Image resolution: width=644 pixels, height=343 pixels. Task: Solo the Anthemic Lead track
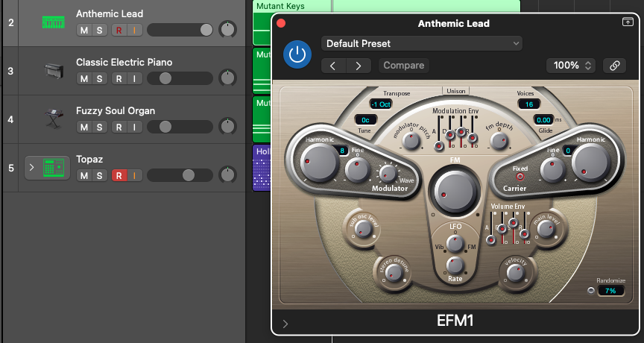100,30
